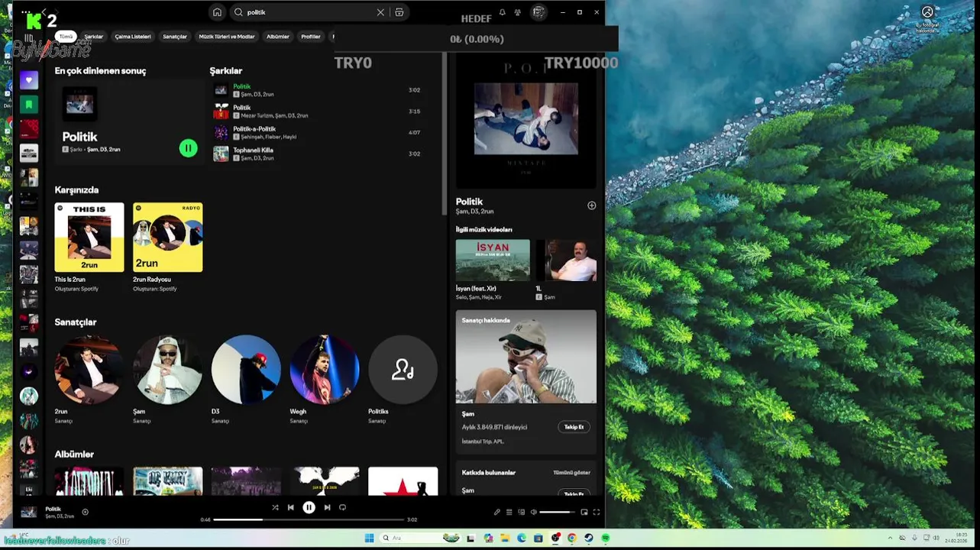Click Tümünü göster in credits section
The width and height of the screenshot is (980, 550).
point(571,473)
